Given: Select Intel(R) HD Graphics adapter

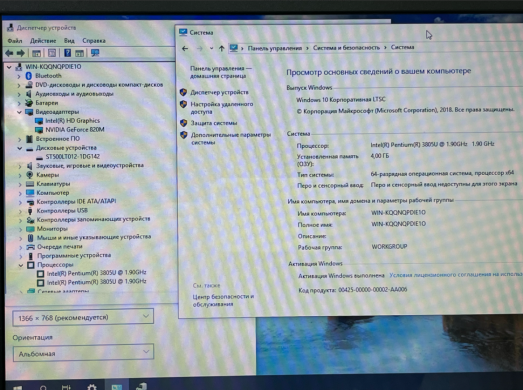Looking at the screenshot, I should [72, 120].
